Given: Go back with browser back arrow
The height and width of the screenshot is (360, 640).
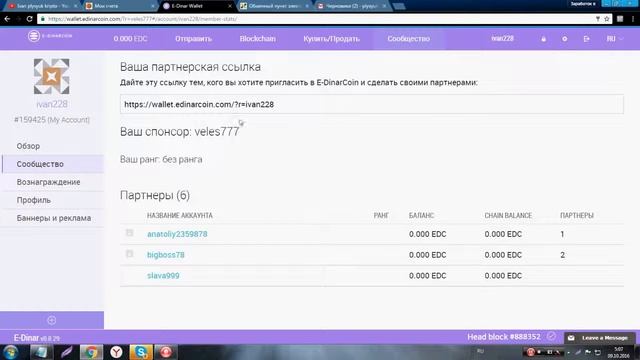Looking at the screenshot, I should (7, 19).
